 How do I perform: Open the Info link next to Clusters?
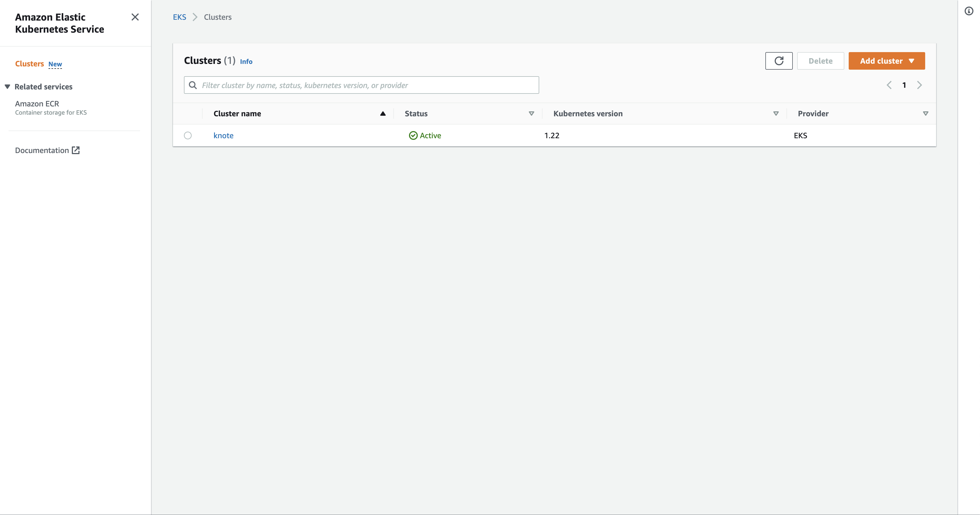pos(246,62)
